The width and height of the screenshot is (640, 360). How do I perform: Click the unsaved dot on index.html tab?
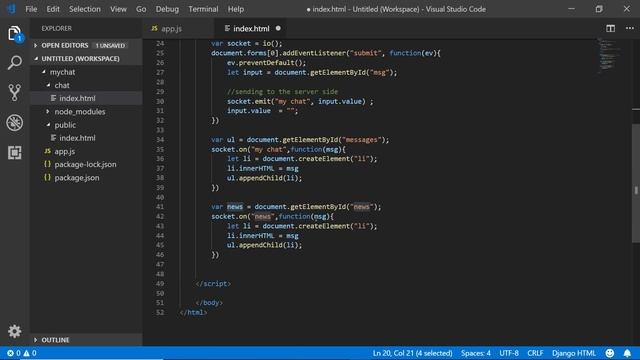(278, 28)
